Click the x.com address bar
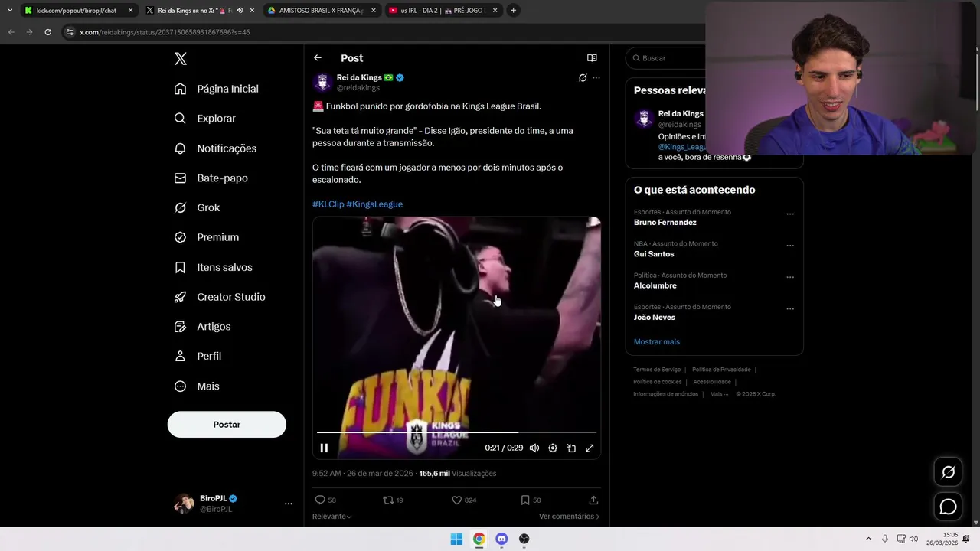 click(383, 32)
